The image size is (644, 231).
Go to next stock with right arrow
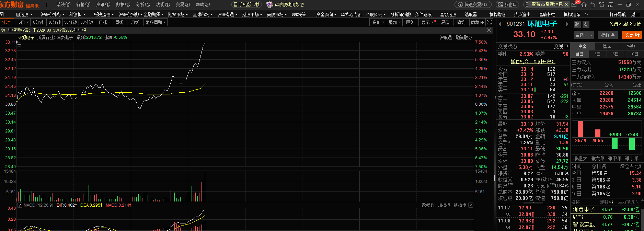567,24
